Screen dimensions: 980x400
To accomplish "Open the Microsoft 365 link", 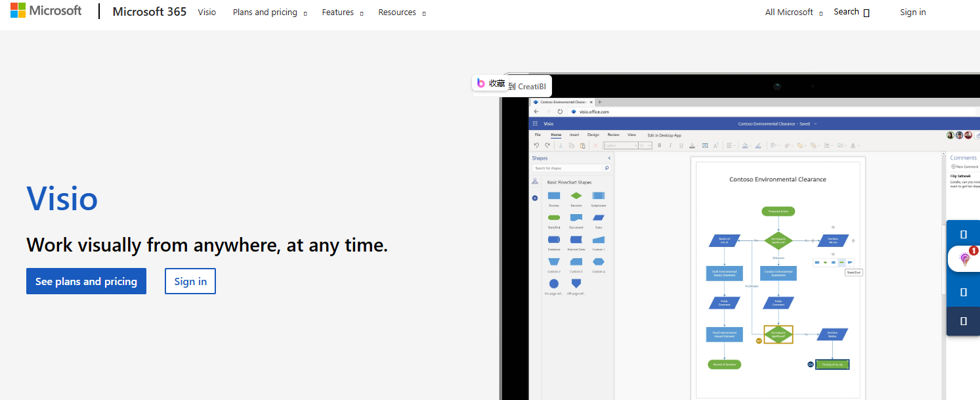I will (x=150, y=12).
